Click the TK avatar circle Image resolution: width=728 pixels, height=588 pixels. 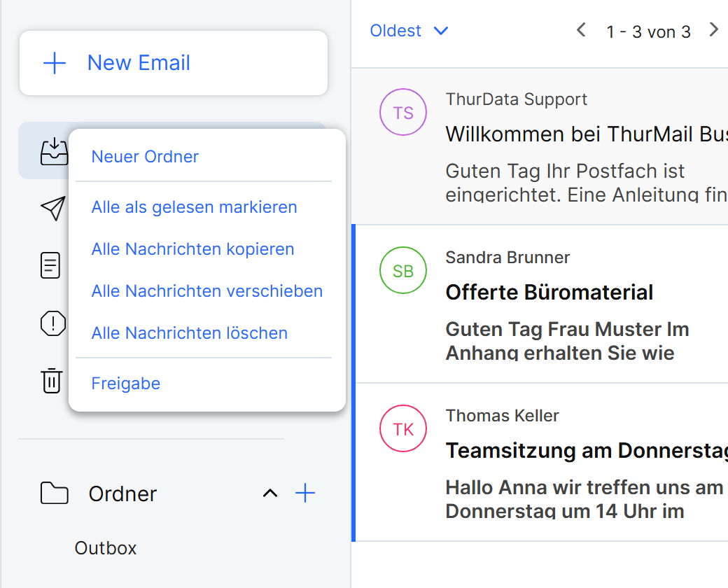(x=403, y=428)
